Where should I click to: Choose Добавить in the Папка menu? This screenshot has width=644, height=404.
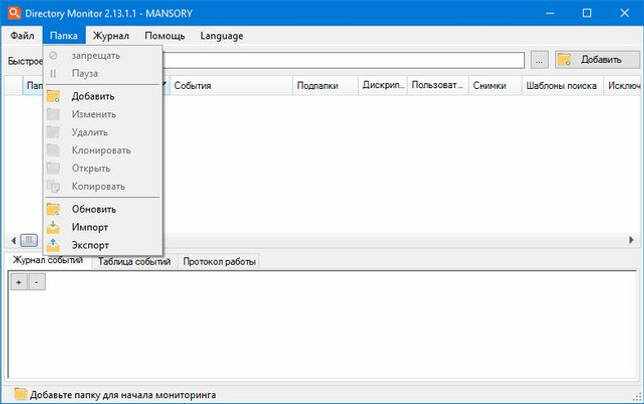(103, 96)
